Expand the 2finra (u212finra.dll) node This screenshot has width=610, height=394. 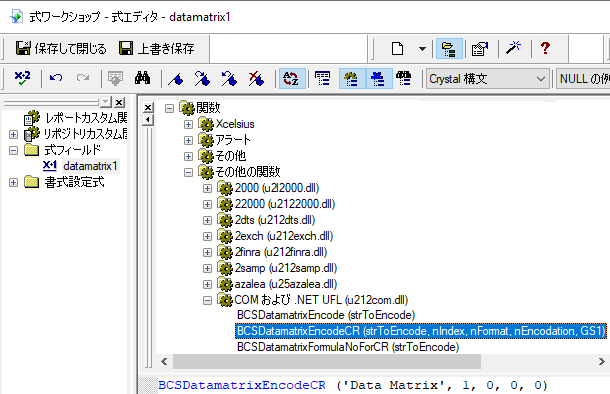tap(207, 252)
